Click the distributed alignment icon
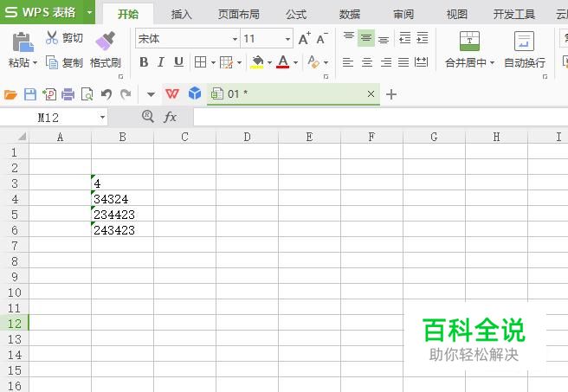The width and height of the screenshot is (568, 392). [x=422, y=62]
